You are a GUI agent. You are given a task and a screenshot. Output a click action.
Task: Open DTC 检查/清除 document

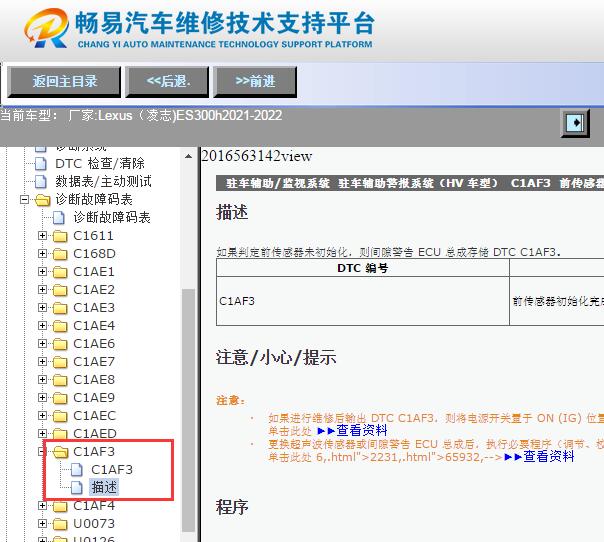pyautogui.click(x=99, y=163)
